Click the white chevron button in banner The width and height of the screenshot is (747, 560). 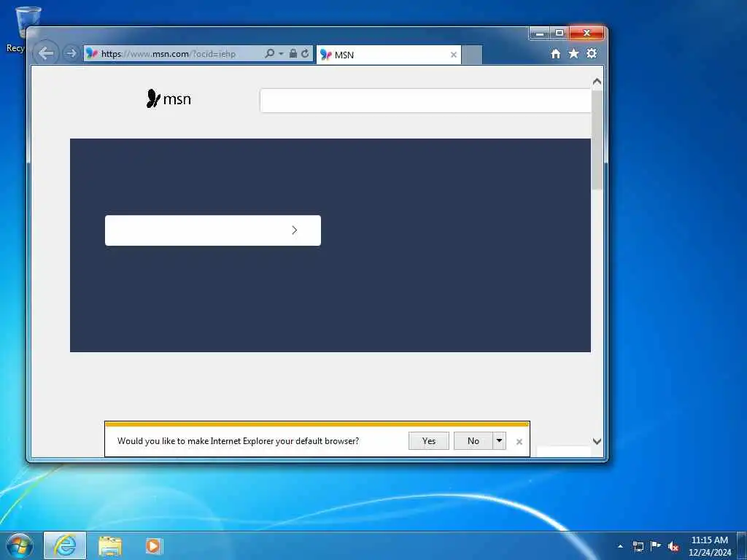coord(213,230)
